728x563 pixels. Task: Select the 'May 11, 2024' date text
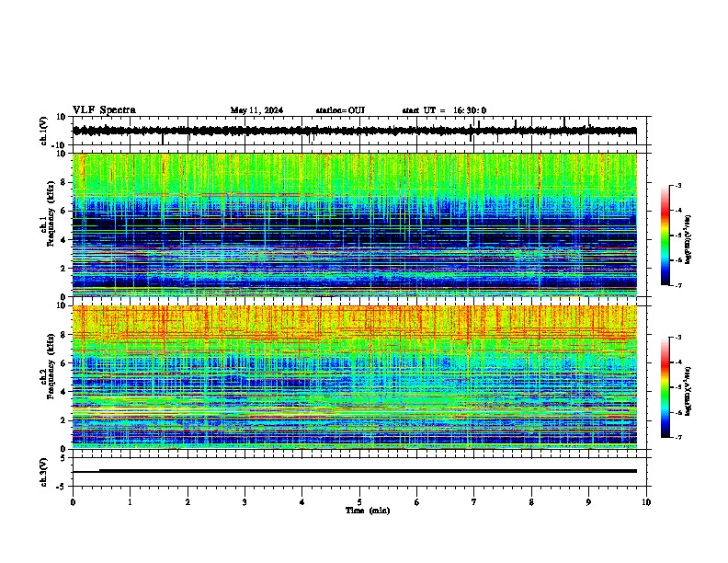256,110
